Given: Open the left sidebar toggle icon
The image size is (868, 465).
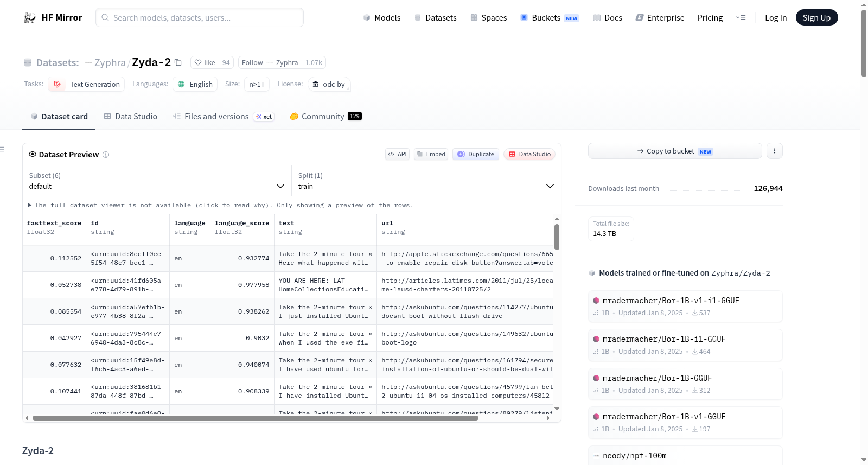Looking at the screenshot, I should click(x=2, y=149).
